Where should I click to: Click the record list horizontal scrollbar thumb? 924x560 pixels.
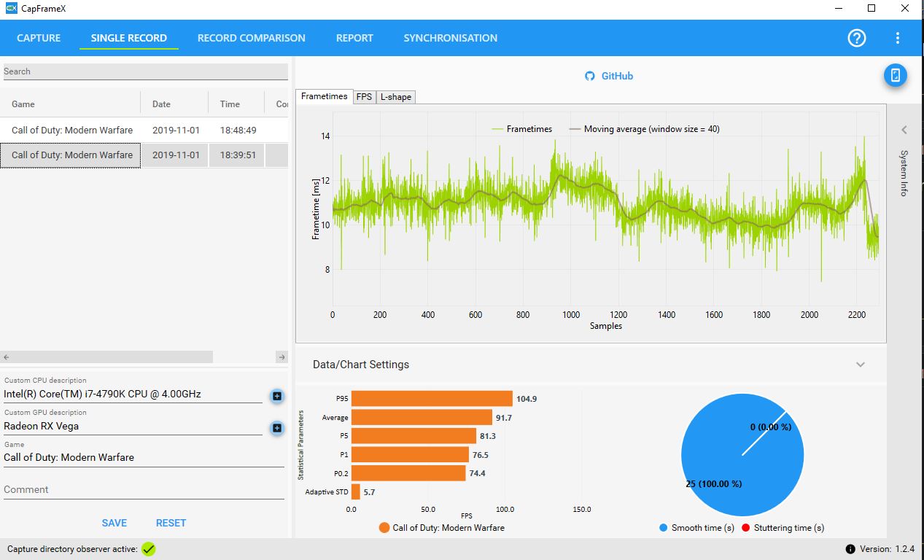[x=112, y=357]
